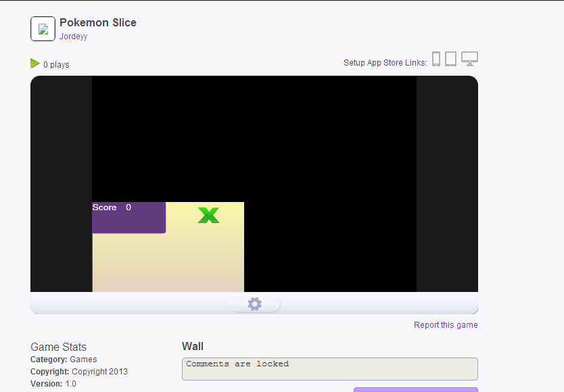
Task: Click the 'Category: Games' text
Action: 64,360
